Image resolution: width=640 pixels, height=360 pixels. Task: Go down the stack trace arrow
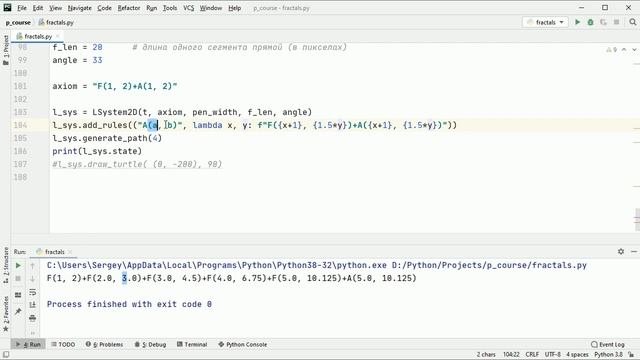click(33, 279)
